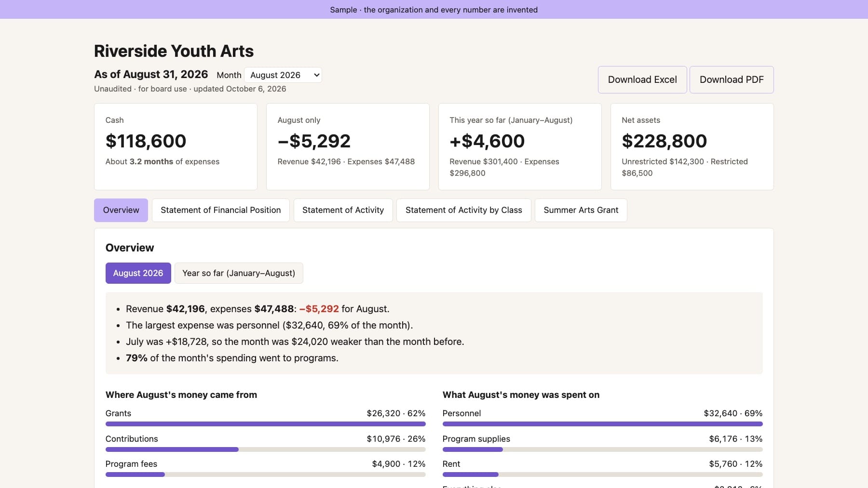Open the Month dropdown showing August 2026

pyautogui.click(x=283, y=75)
